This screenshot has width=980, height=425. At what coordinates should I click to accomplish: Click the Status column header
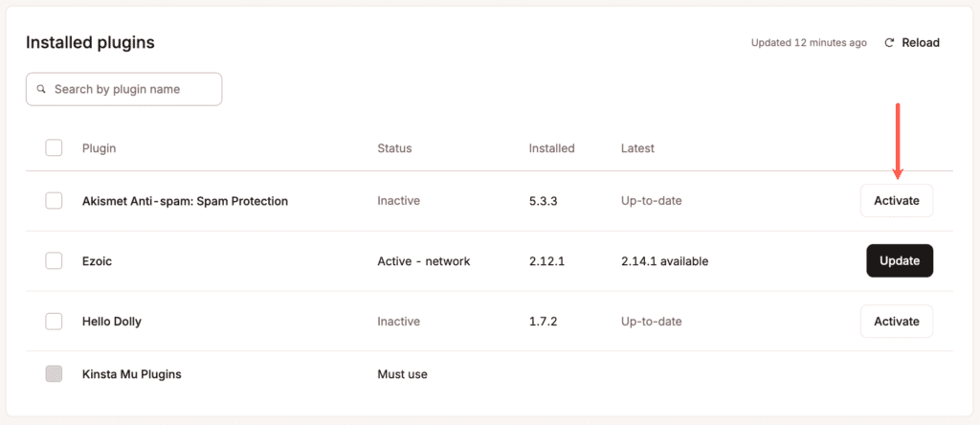394,148
